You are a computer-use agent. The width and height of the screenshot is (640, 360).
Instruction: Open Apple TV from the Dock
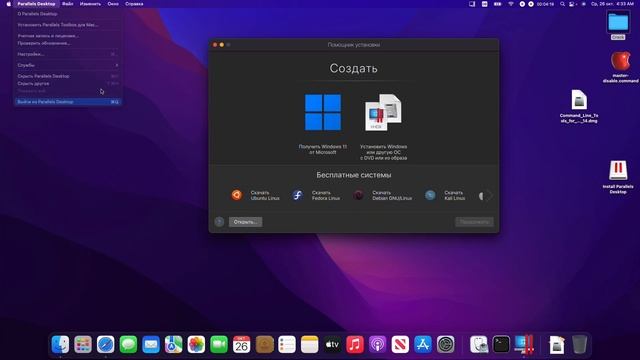coord(332,344)
